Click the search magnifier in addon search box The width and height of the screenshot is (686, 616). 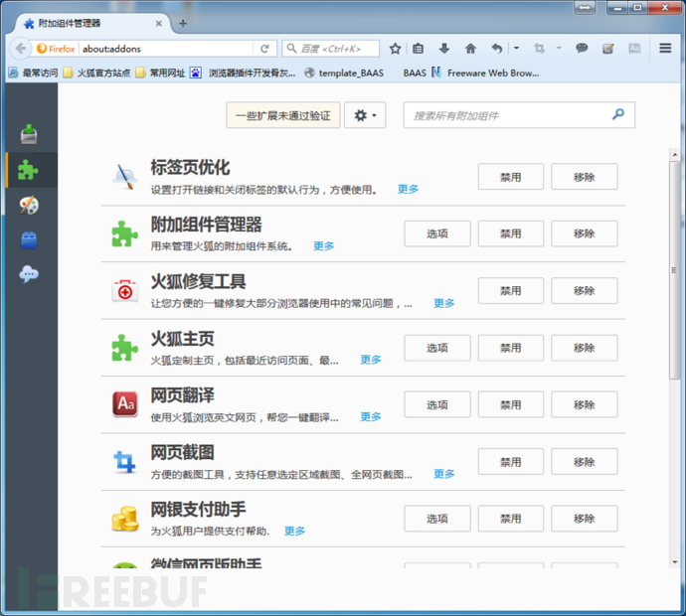pyautogui.click(x=618, y=114)
